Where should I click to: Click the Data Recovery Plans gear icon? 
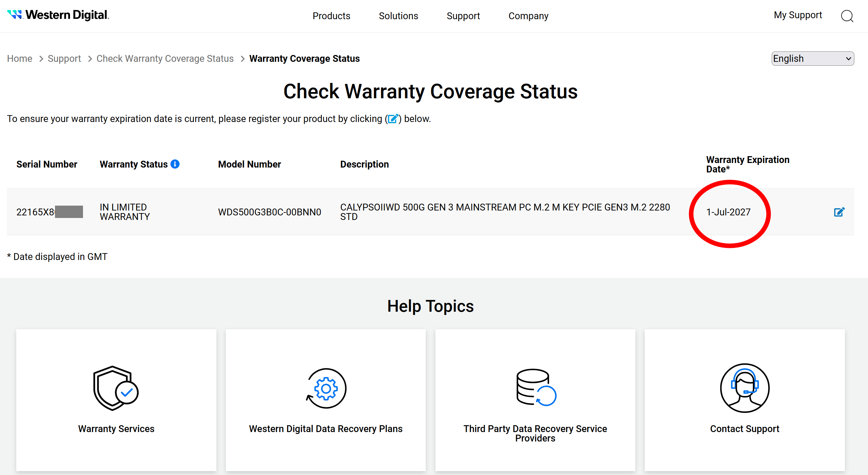326,388
